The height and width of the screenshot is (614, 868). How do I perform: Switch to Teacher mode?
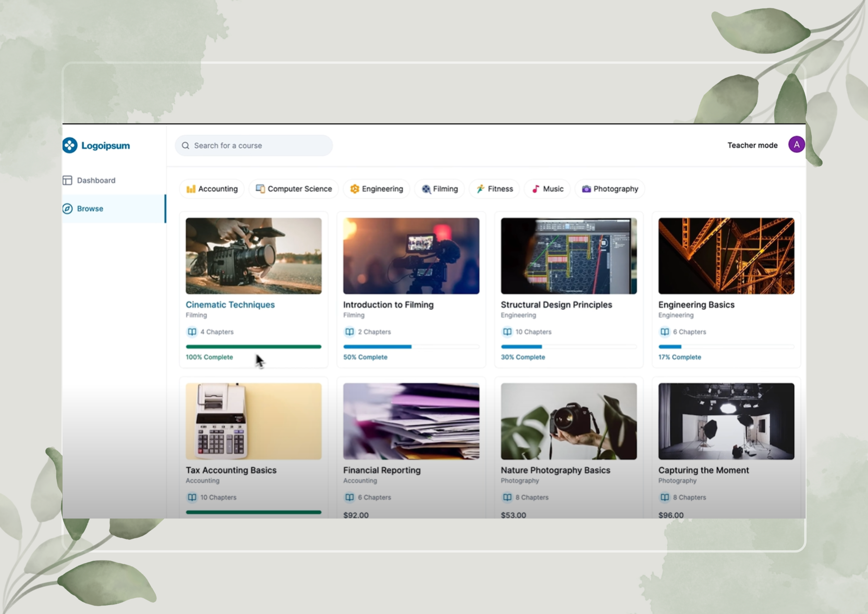click(752, 145)
